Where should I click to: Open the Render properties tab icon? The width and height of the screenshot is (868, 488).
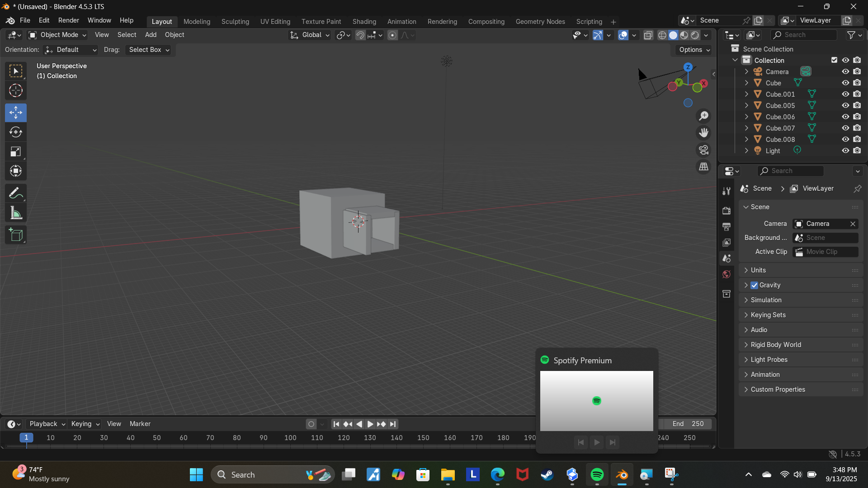pyautogui.click(x=726, y=211)
